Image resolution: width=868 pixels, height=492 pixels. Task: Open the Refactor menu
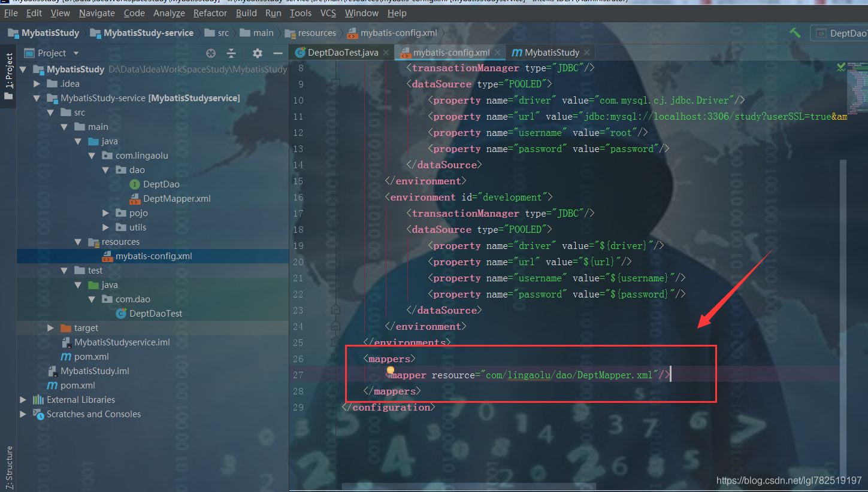click(x=210, y=13)
